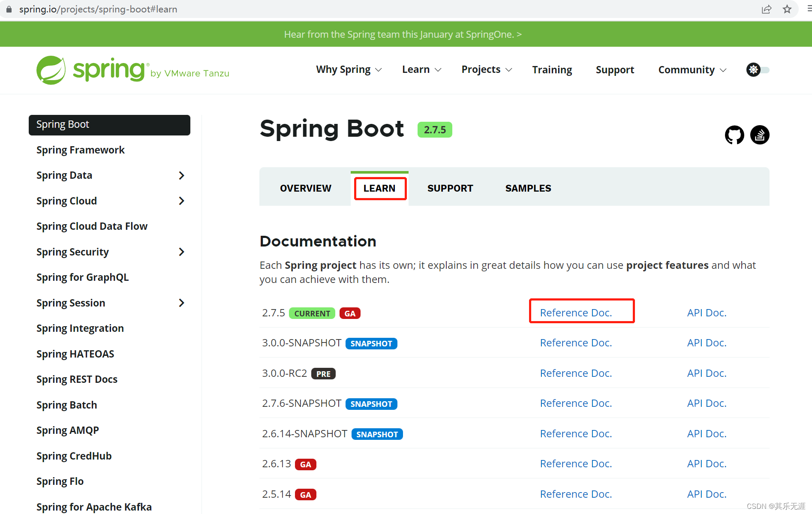Select Spring CredHub in sidebar
The height and width of the screenshot is (514, 812).
click(x=74, y=456)
